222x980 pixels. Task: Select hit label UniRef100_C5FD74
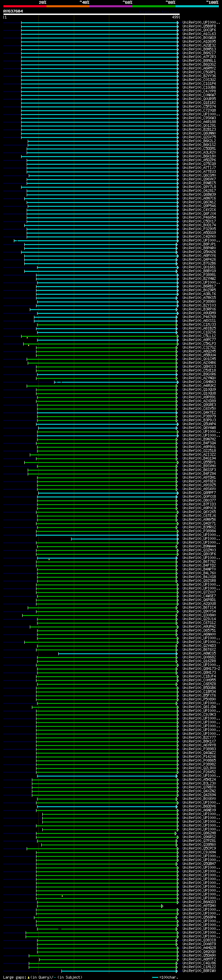(199, 106)
